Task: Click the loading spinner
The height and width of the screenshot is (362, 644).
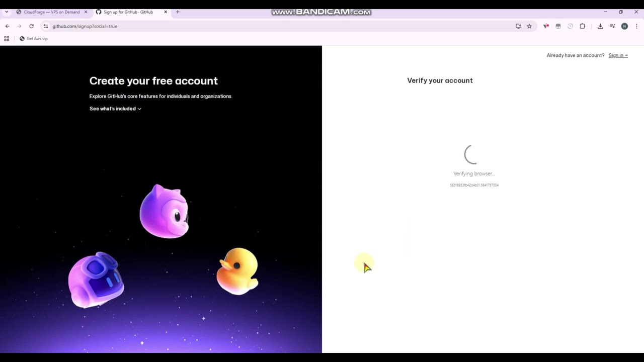Action: [473, 154]
